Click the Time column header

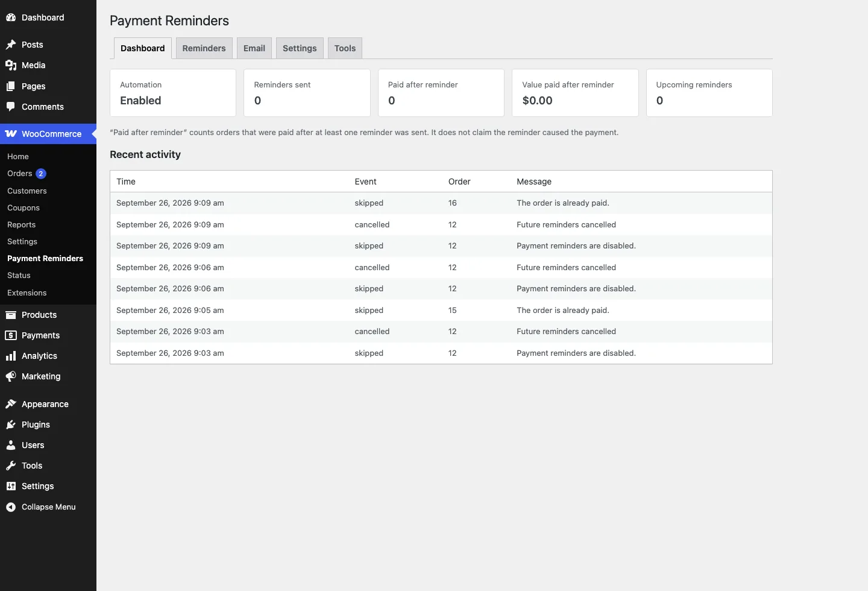tap(126, 182)
